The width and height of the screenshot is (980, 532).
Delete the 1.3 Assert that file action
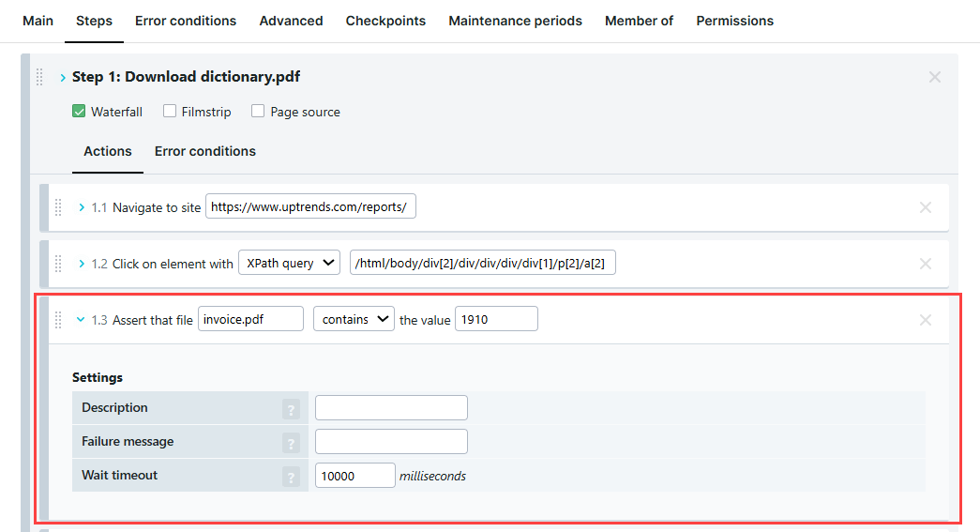(x=926, y=320)
